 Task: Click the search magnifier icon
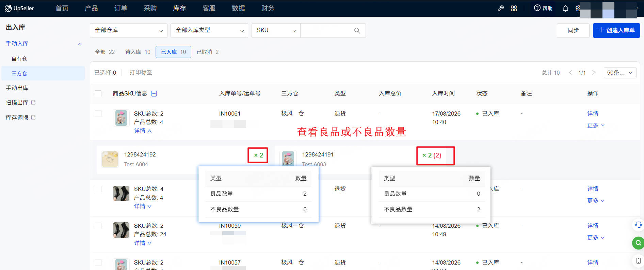click(x=357, y=30)
